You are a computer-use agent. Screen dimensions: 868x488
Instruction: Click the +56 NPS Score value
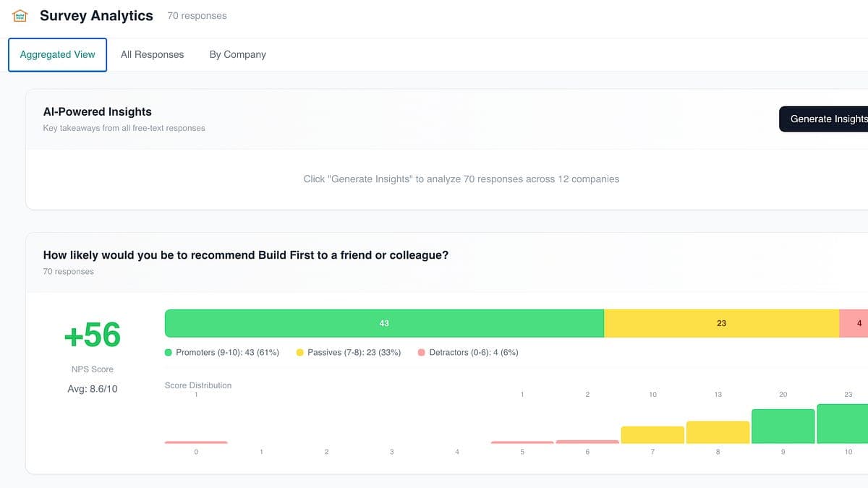[x=93, y=335]
